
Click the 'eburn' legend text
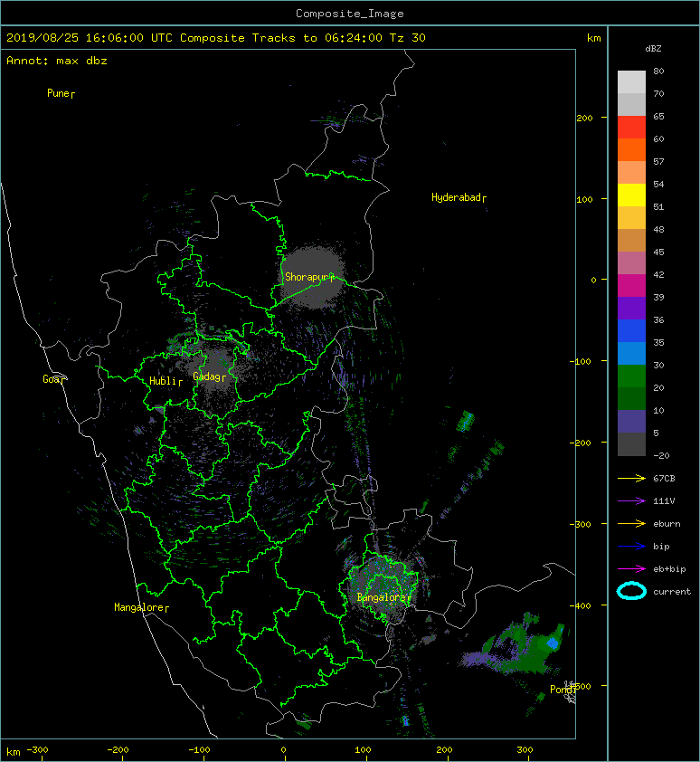(667, 524)
